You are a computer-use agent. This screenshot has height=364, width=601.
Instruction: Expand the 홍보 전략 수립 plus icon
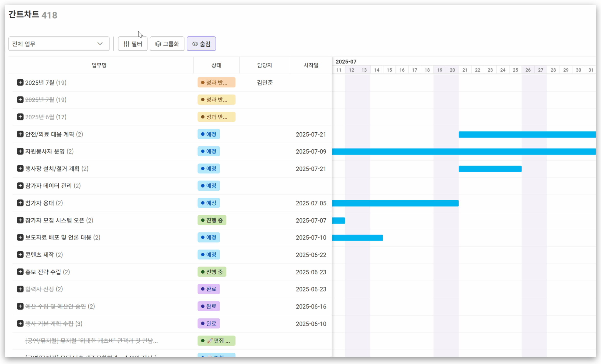[x=20, y=272]
